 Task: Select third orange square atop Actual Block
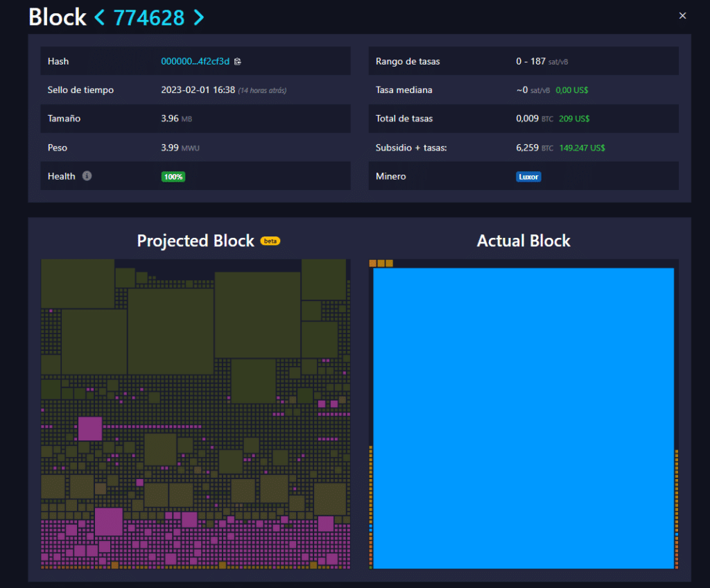pyautogui.click(x=389, y=263)
